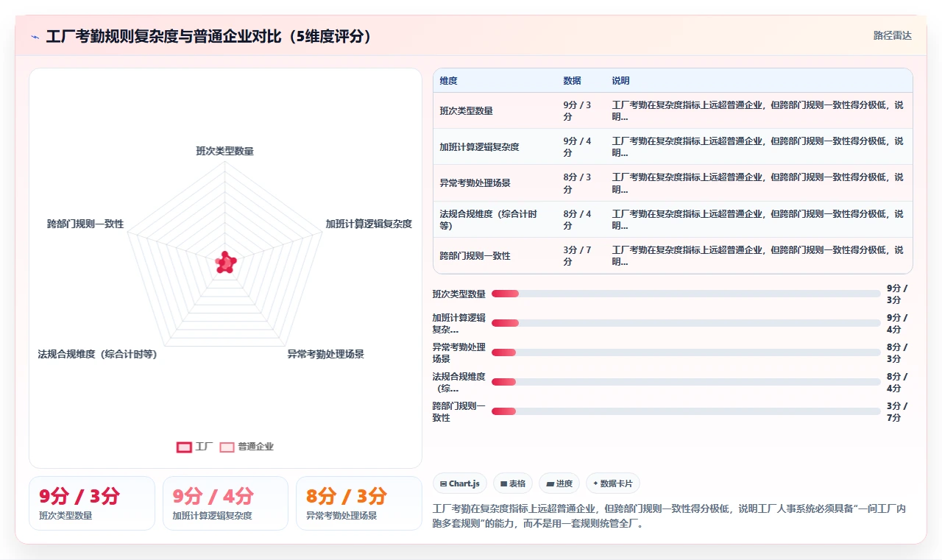
Task: Click the 班次类型数量 progress bar
Action: 686,294
